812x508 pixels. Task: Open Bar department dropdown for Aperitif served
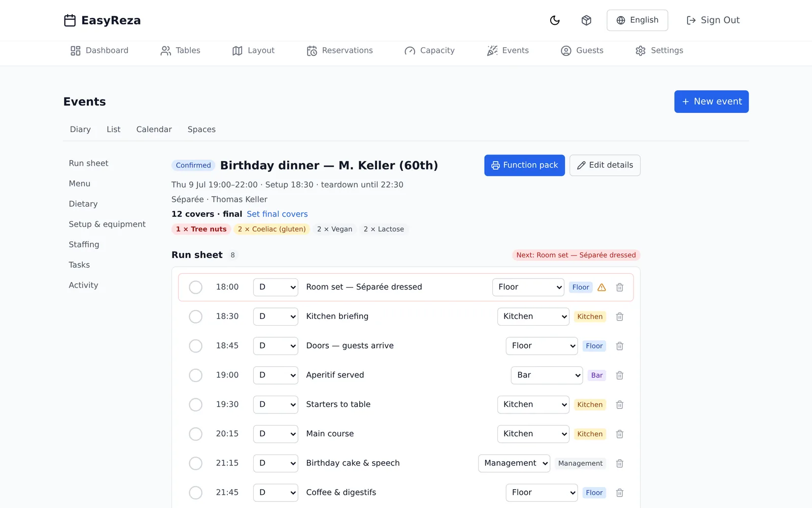(547, 376)
